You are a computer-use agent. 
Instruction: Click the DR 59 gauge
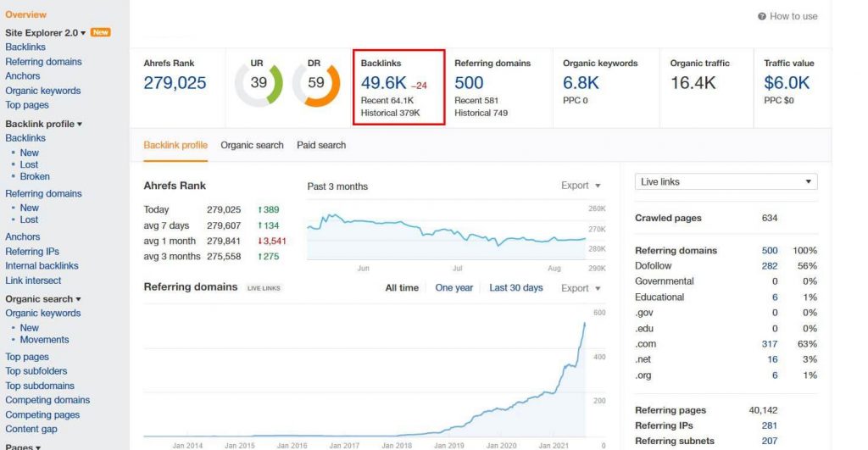click(316, 83)
